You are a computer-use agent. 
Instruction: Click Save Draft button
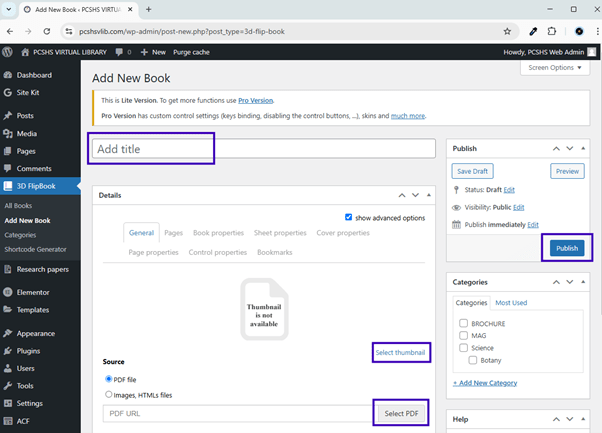[472, 171]
